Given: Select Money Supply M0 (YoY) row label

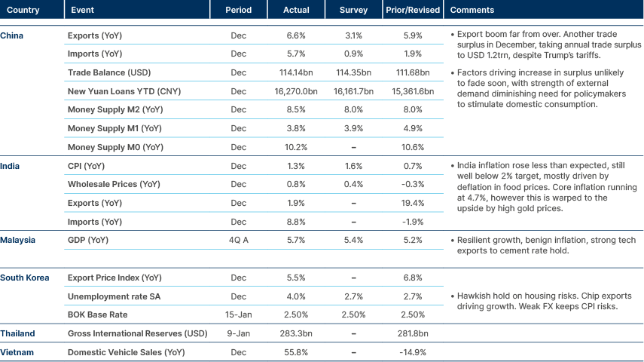Looking at the screenshot, I should [115, 147].
